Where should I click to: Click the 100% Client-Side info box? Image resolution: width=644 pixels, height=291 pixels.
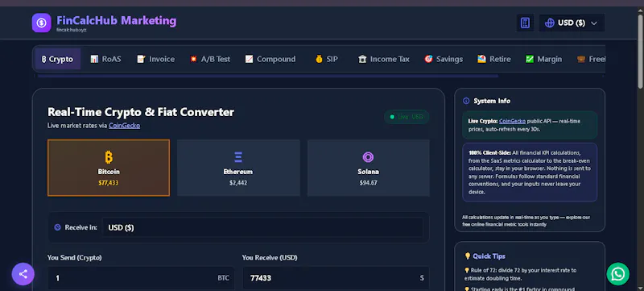click(x=530, y=173)
